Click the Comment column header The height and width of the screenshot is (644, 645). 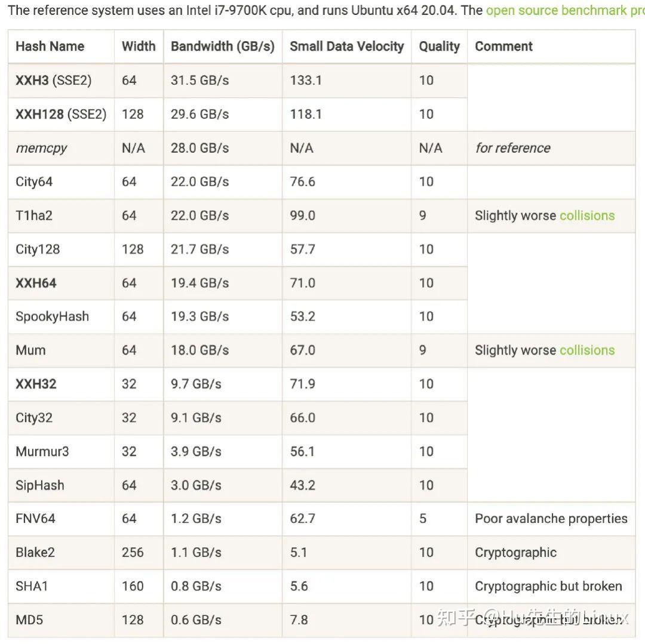(x=503, y=47)
